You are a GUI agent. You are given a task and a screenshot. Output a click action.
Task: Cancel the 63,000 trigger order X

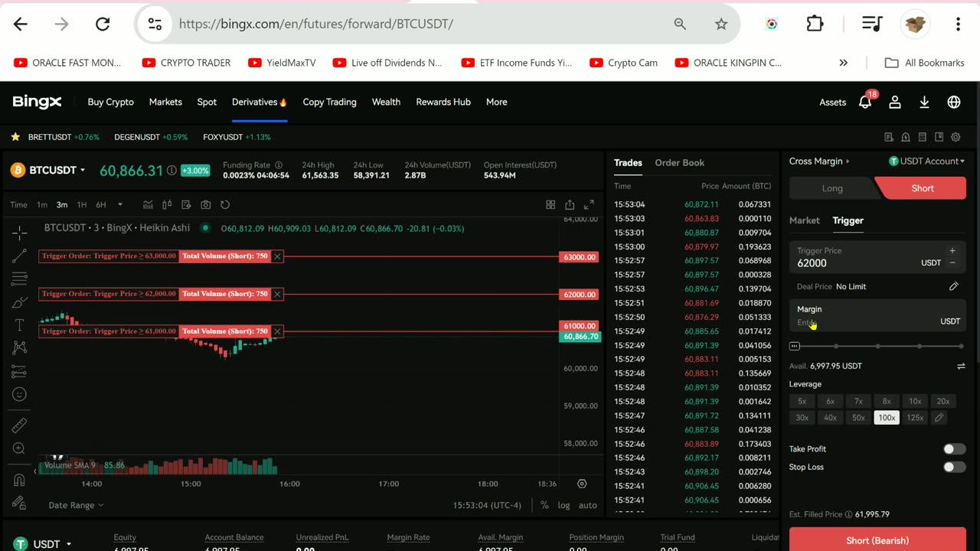(x=277, y=256)
